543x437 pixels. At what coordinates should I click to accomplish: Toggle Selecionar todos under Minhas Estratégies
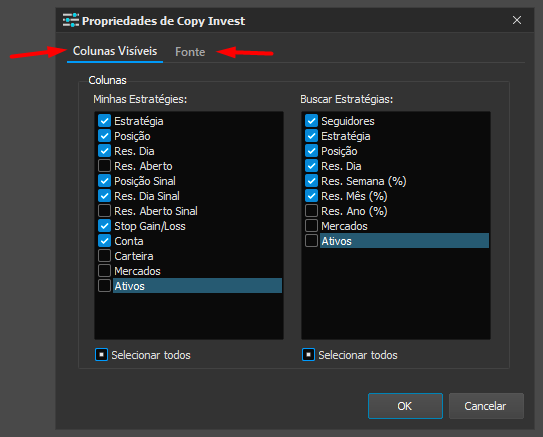point(101,355)
